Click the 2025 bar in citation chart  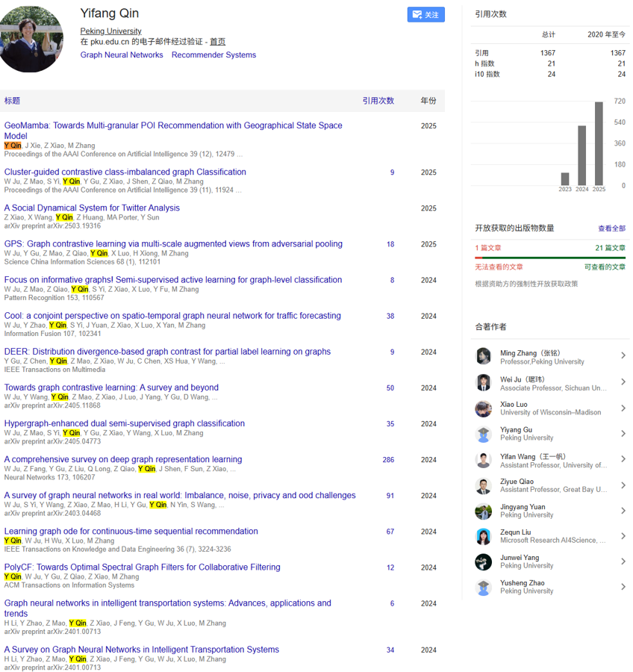[x=599, y=143]
